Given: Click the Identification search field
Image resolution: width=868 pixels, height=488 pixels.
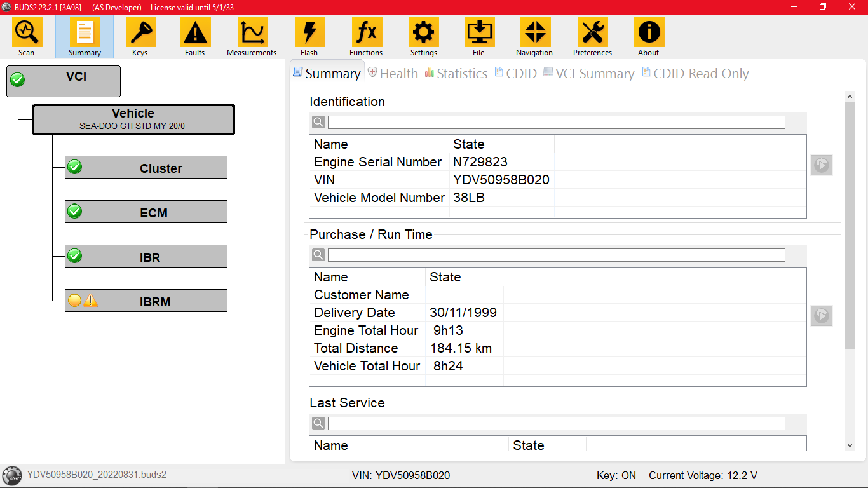Looking at the screenshot, I should point(556,122).
